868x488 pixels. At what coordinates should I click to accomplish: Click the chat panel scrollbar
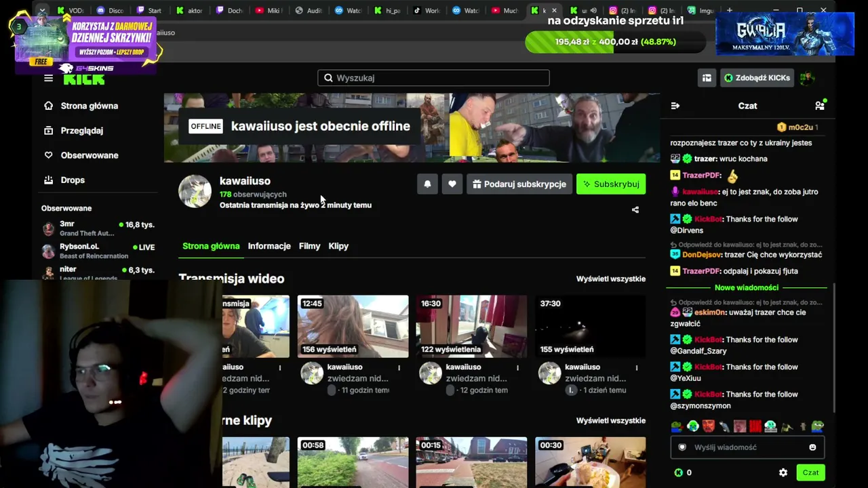(834, 348)
